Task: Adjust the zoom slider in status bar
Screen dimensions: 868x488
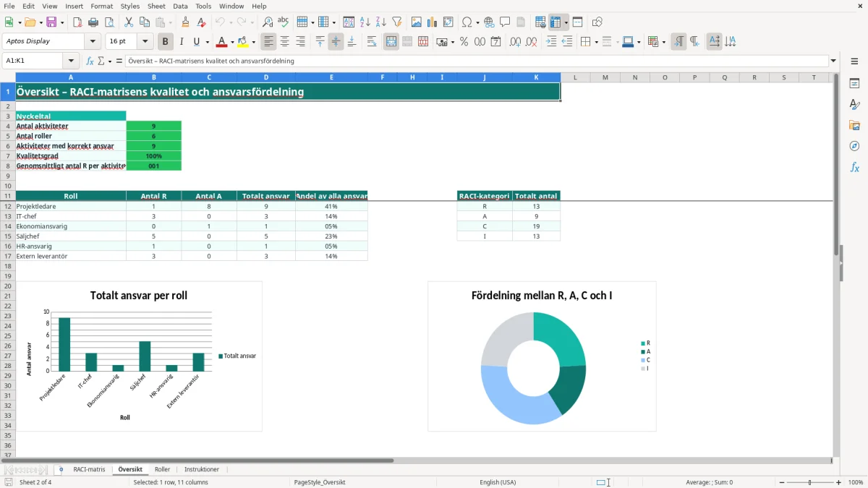Action: click(x=809, y=482)
